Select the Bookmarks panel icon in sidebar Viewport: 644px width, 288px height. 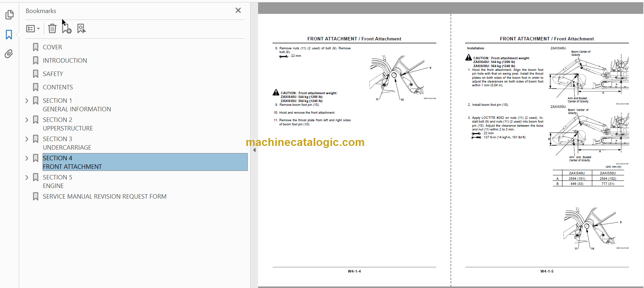9,35
